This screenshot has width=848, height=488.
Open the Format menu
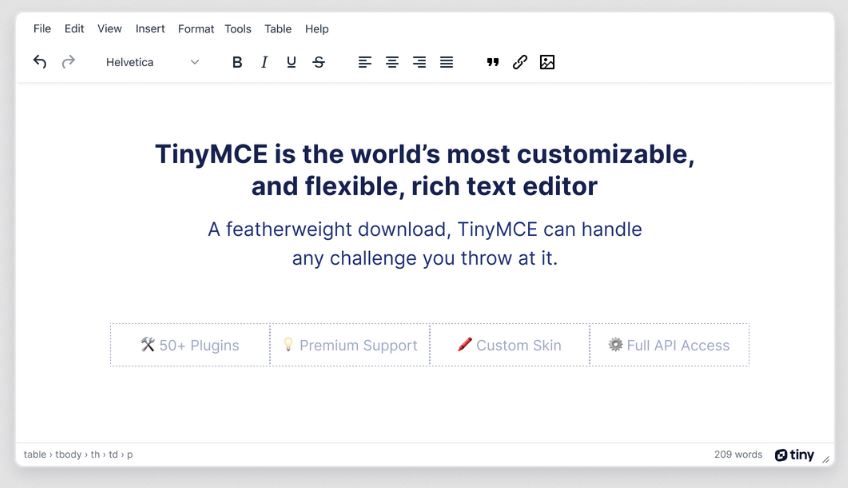pos(196,29)
